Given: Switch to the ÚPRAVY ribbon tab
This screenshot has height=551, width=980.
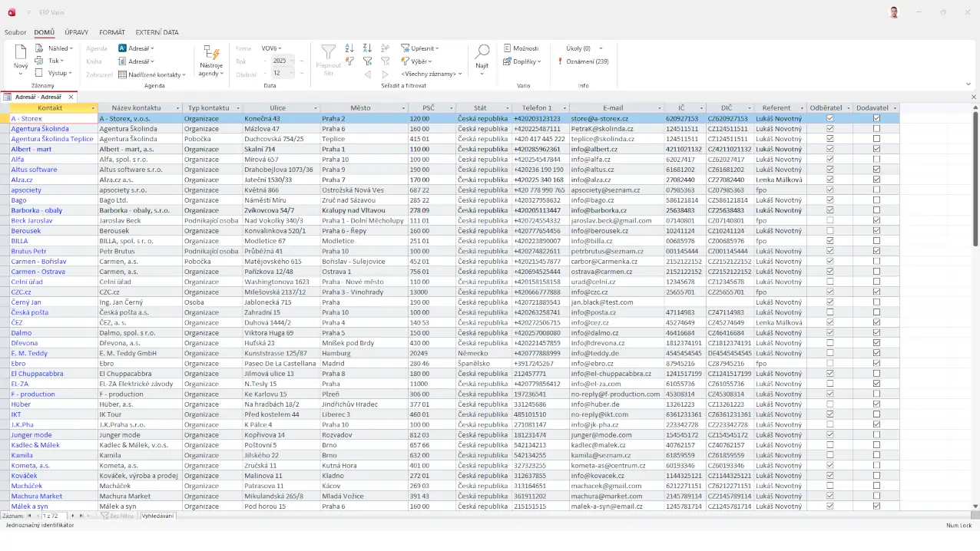Looking at the screenshot, I should 76,32.
